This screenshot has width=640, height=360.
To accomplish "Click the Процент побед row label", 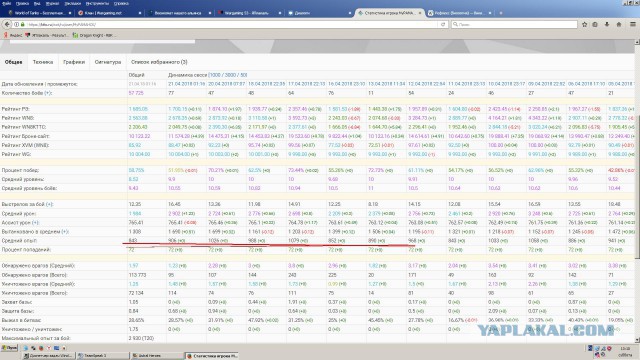I will 20,170.
